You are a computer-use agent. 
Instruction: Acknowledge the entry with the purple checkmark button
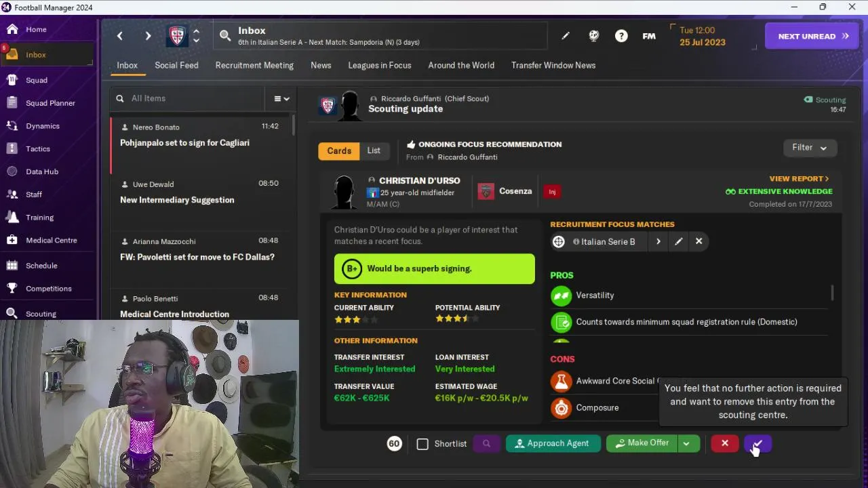tap(757, 444)
